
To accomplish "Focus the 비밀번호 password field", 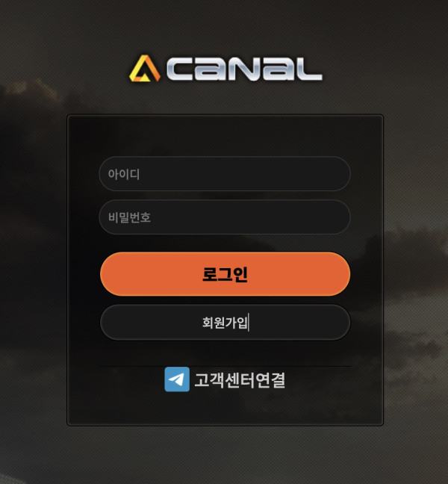I will [225, 217].
